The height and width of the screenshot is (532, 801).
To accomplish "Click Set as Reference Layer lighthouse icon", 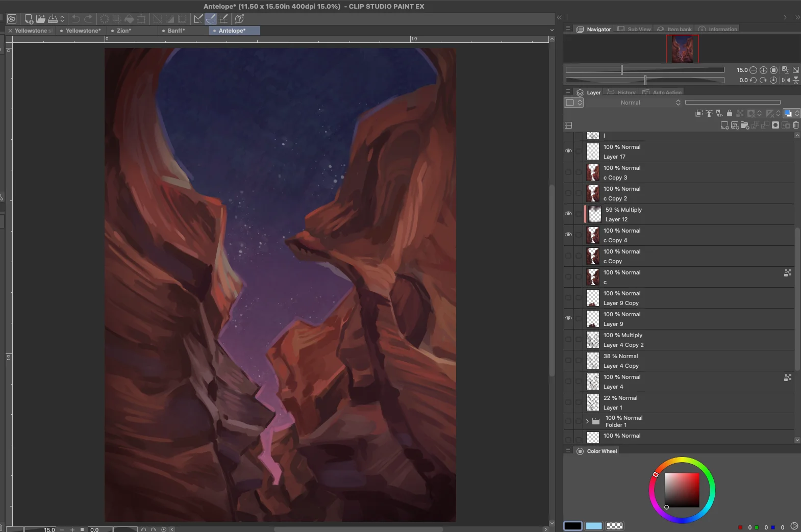I will click(709, 113).
